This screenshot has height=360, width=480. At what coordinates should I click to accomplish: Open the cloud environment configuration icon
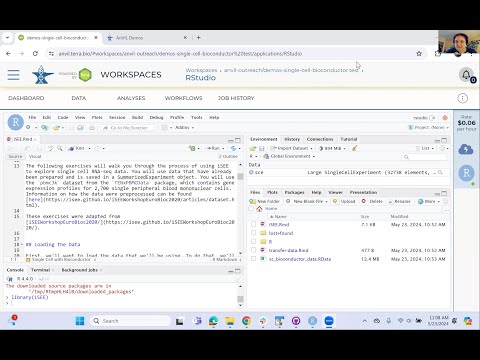[466, 149]
